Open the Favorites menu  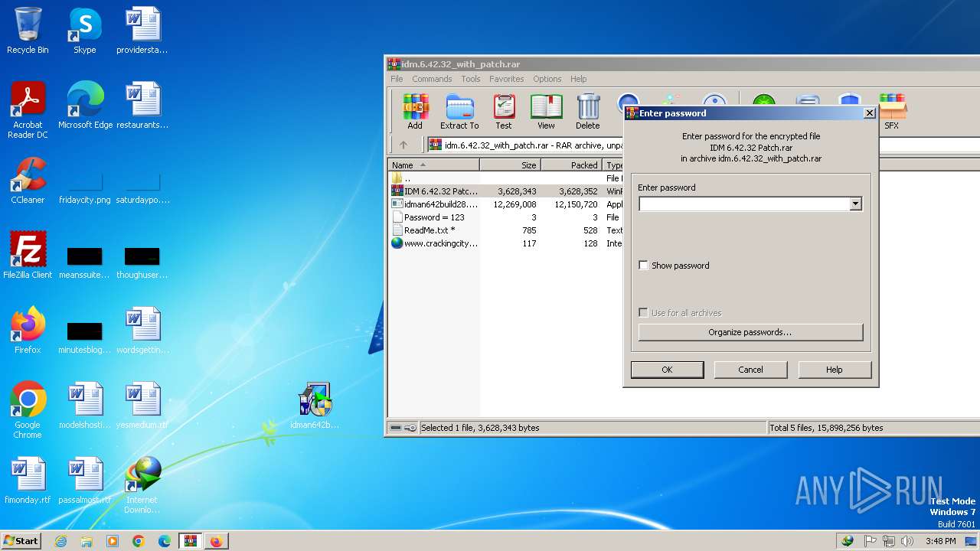(x=507, y=79)
